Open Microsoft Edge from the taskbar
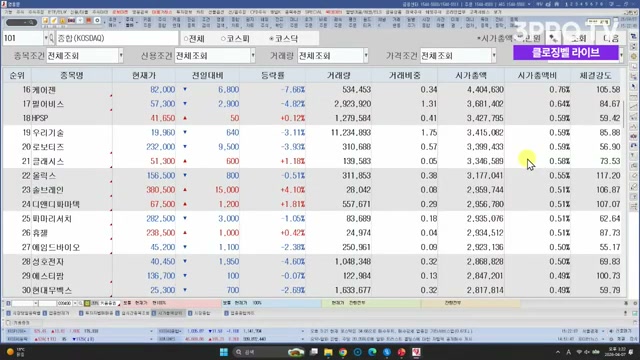This screenshot has width=640, height=360. [372, 352]
